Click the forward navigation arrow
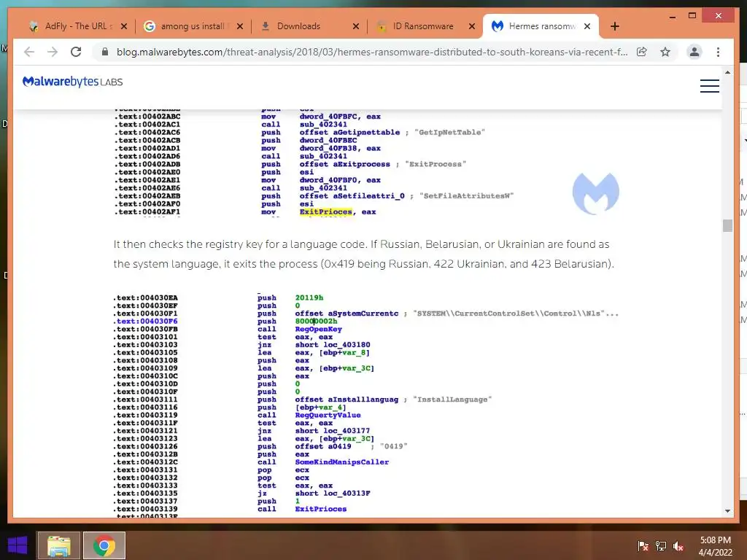The image size is (747, 560). coord(53,52)
